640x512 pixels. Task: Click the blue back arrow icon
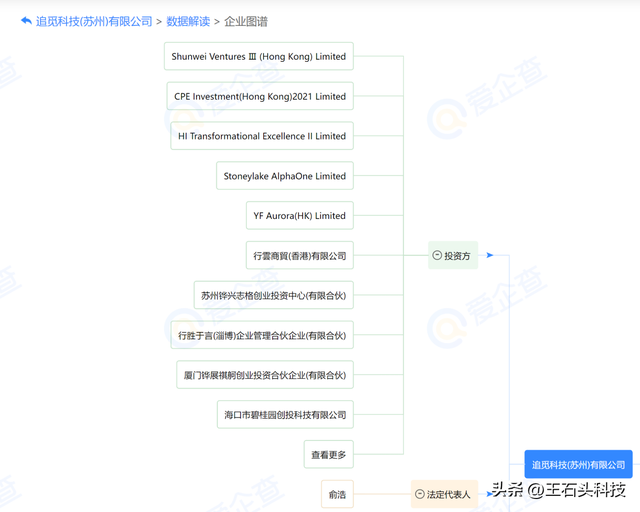click(x=26, y=21)
